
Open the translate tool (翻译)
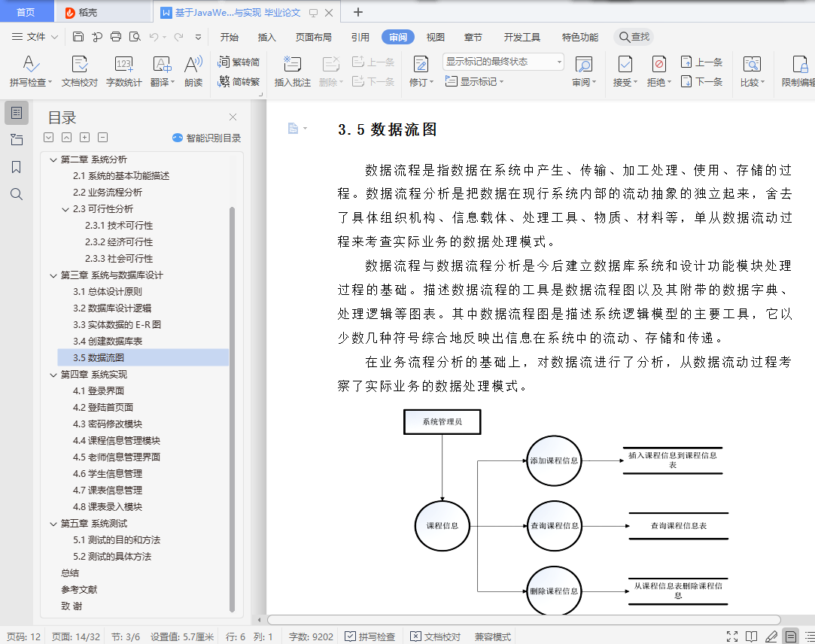click(x=162, y=71)
